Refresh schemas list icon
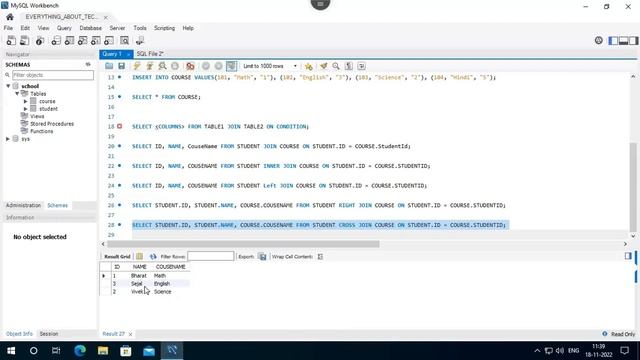 point(88,64)
